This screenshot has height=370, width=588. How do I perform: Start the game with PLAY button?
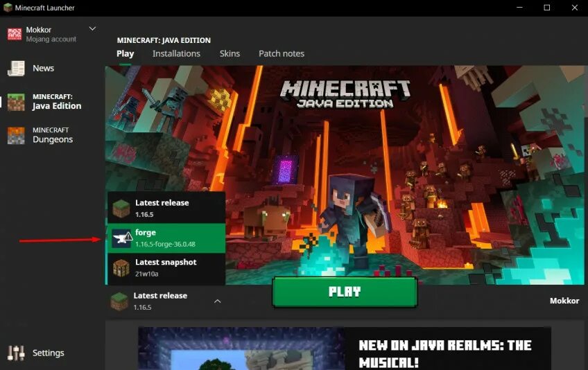(x=345, y=292)
